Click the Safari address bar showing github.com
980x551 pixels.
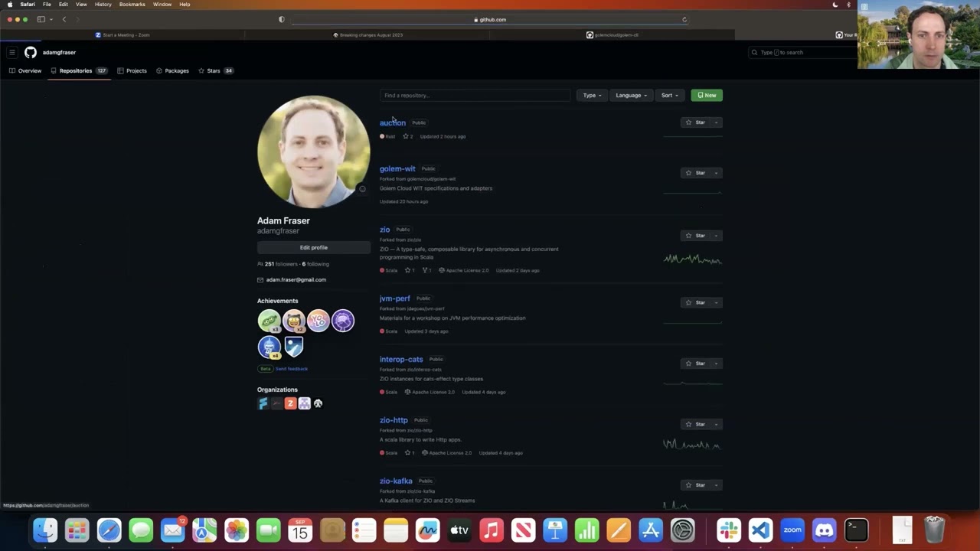[x=490, y=20]
